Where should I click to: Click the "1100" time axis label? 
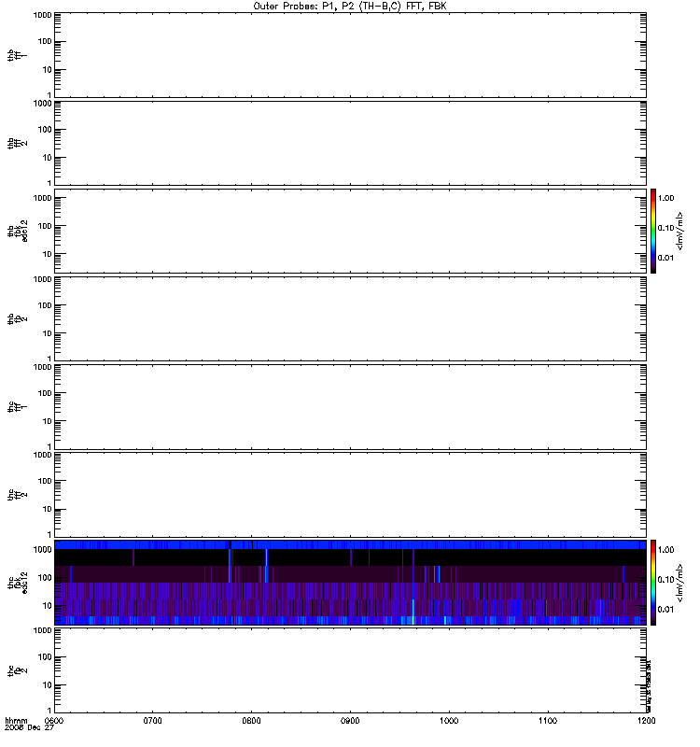tap(548, 721)
